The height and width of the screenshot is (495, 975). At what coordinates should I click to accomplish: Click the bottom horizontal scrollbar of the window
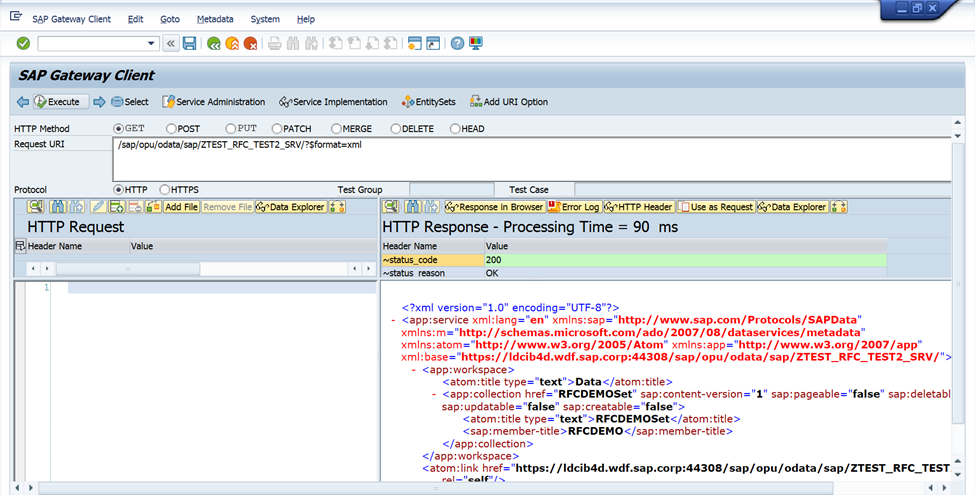[x=435, y=488]
